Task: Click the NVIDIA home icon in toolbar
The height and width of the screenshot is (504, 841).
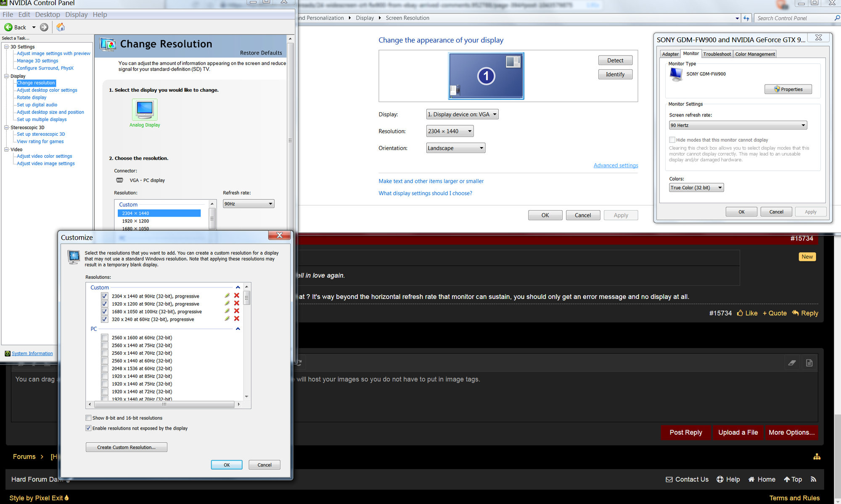Action: [61, 27]
